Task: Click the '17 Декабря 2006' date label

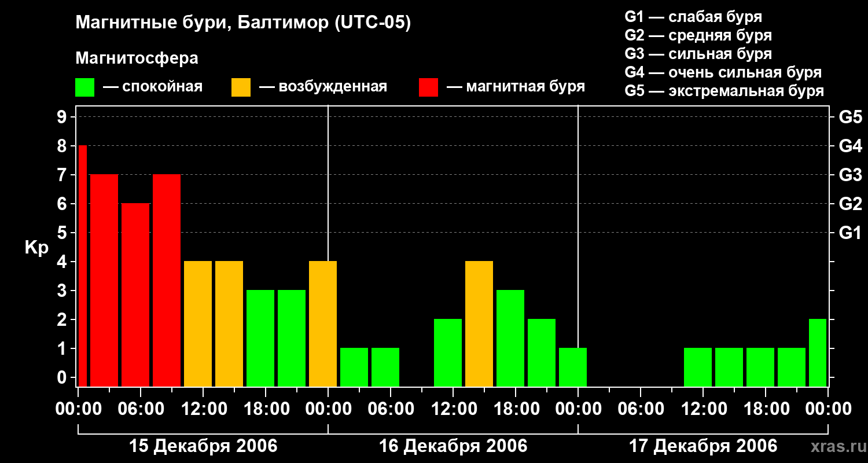Action: coord(703,446)
